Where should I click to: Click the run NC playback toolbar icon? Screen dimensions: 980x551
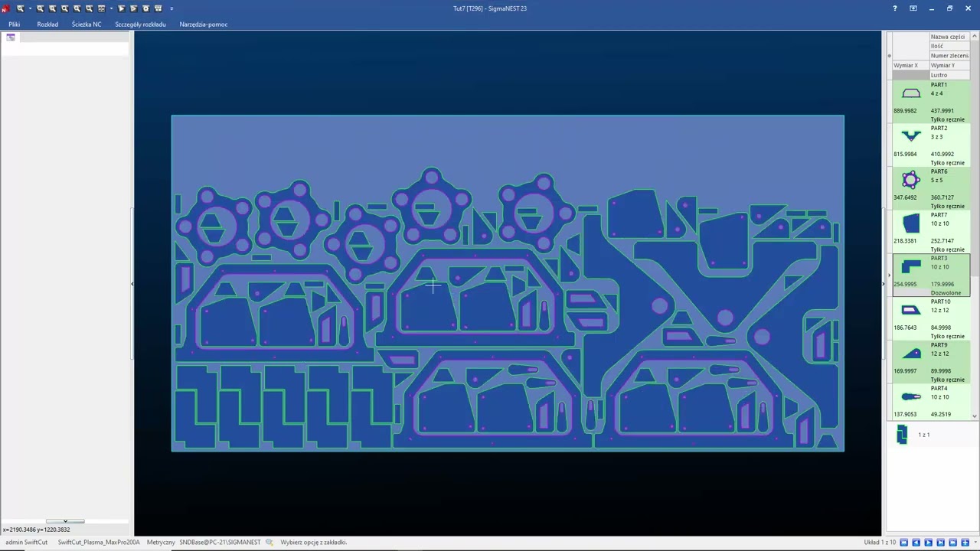pos(121,8)
